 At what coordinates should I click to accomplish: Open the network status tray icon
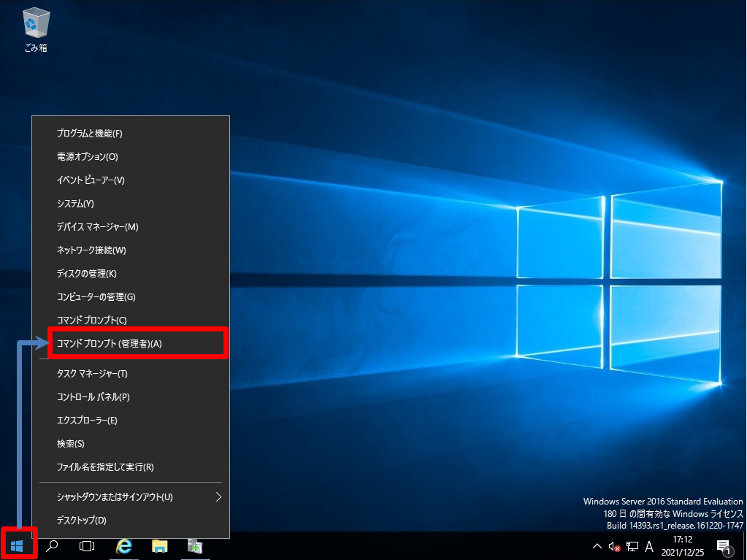[x=632, y=547]
